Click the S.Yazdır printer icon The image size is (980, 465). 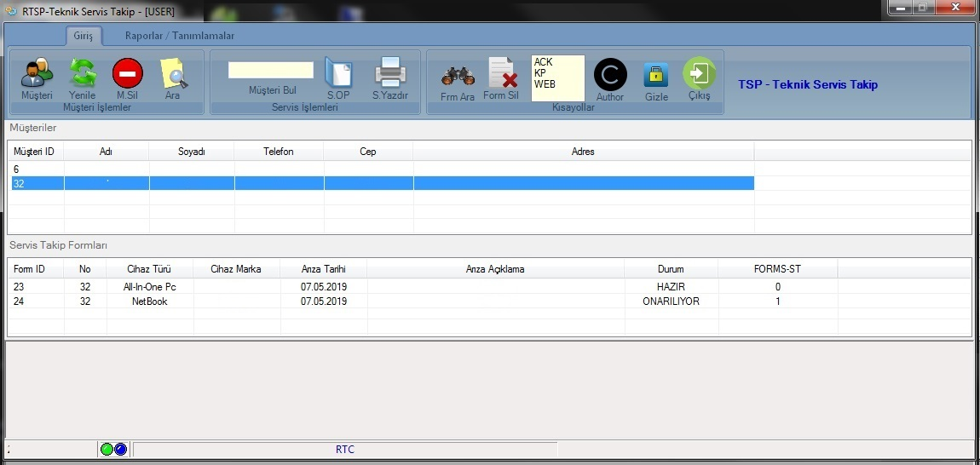point(390,72)
